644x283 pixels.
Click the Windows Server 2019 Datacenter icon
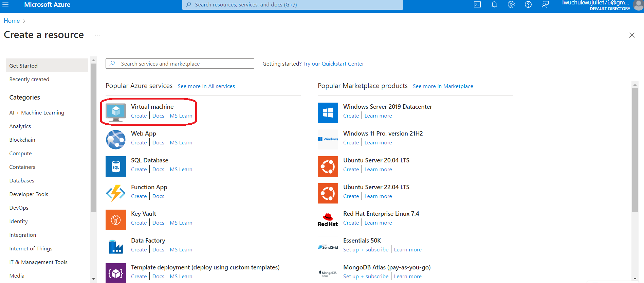tap(328, 113)
